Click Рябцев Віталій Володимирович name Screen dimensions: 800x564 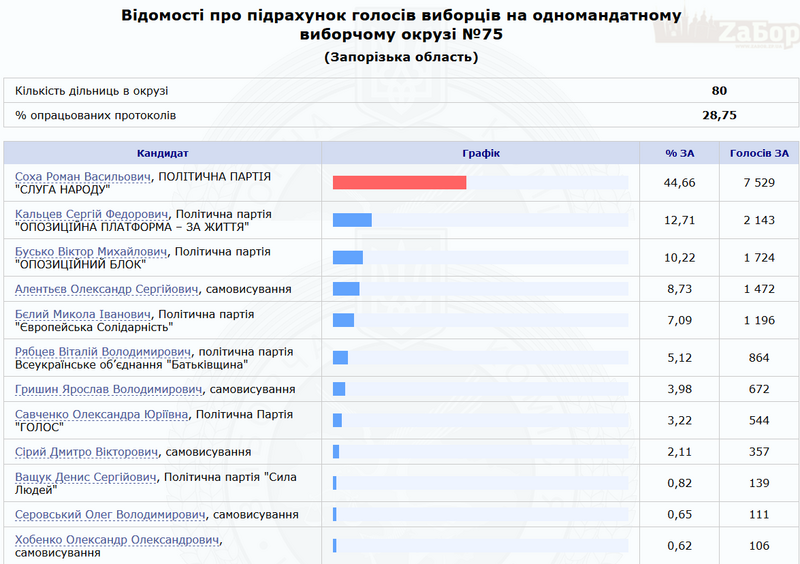pyautogui.click(x=103, y=352)
